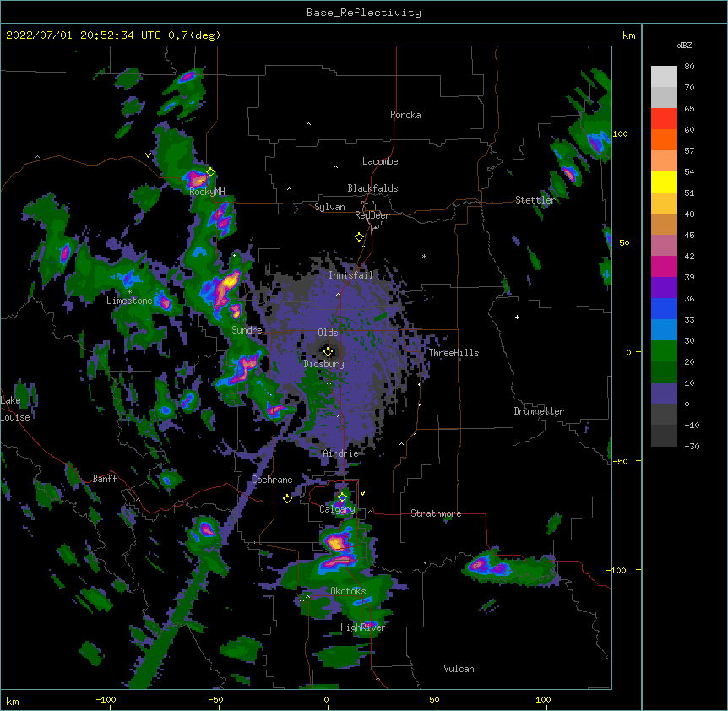Pick the red 60-65 dBZ legend swatch
The image size is (728, 711).
point(664,119)
